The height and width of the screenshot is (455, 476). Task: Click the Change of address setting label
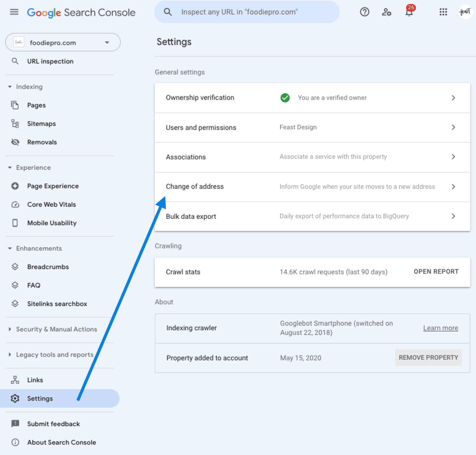[x=195, y=187]
